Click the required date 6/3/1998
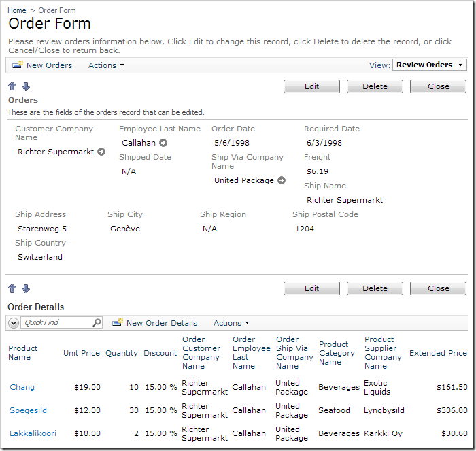476x451 pixels. click(324, 143)
